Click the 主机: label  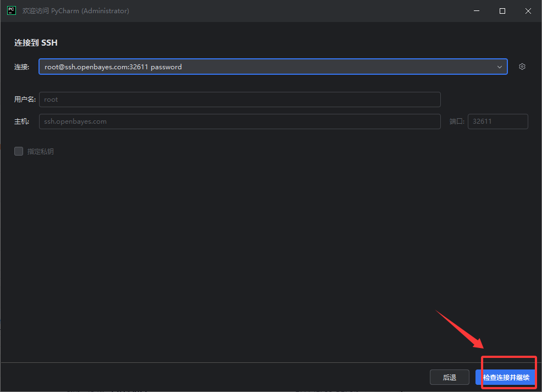[x=21, y=122]
